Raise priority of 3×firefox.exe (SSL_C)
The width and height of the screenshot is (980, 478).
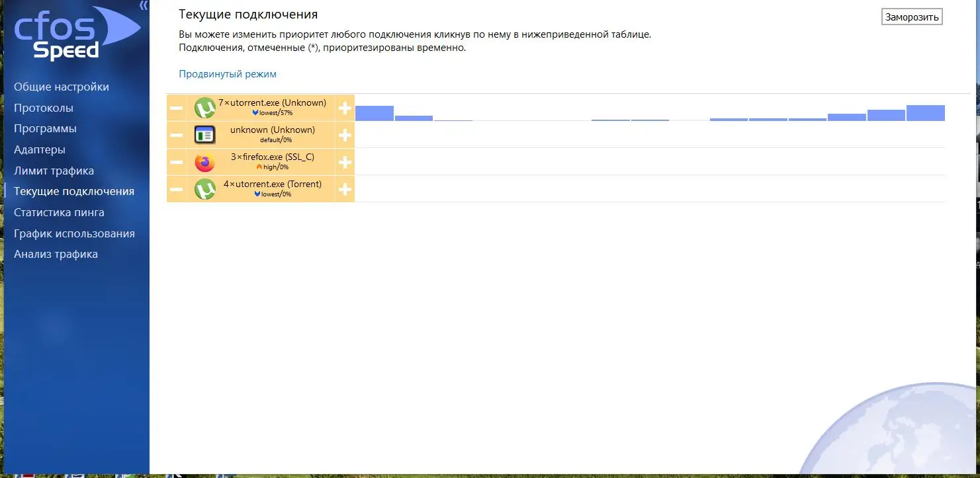pyautogui.click(x=345, y=162)
